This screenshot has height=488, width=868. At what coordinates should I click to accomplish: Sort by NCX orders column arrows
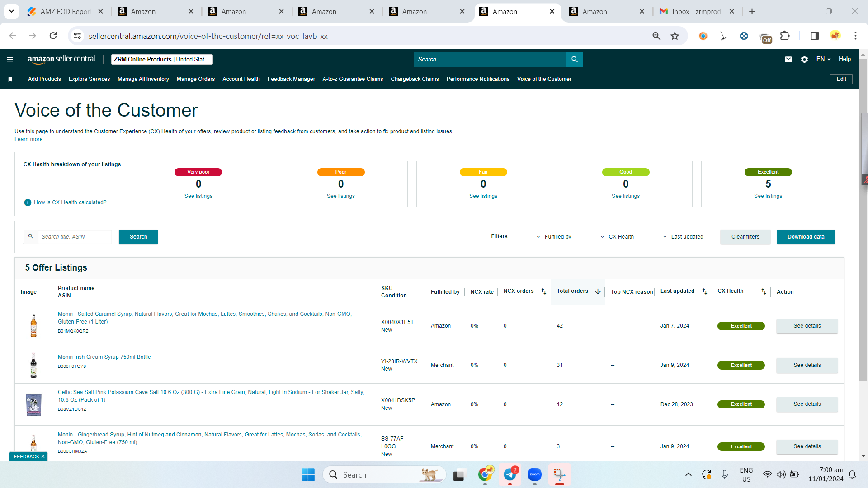coord(544,291)
